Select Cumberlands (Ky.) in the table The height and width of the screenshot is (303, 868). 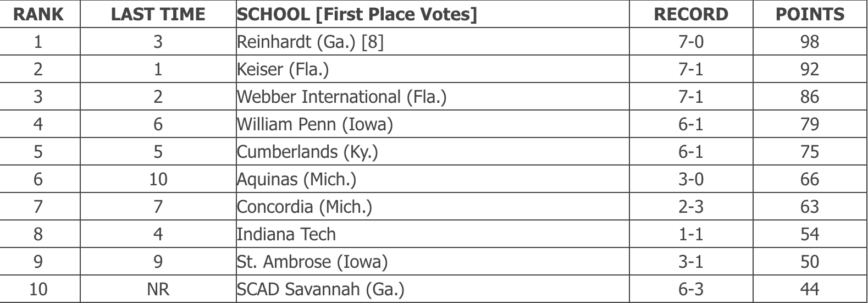[x=307, y=152]
